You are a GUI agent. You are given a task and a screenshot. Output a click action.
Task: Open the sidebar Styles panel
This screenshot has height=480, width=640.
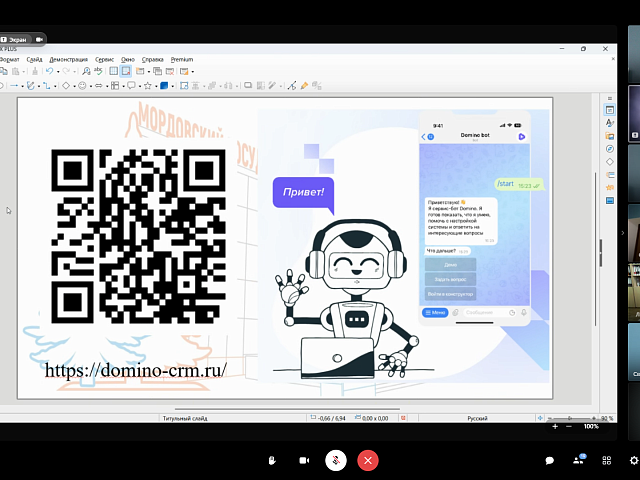[610, 123]
